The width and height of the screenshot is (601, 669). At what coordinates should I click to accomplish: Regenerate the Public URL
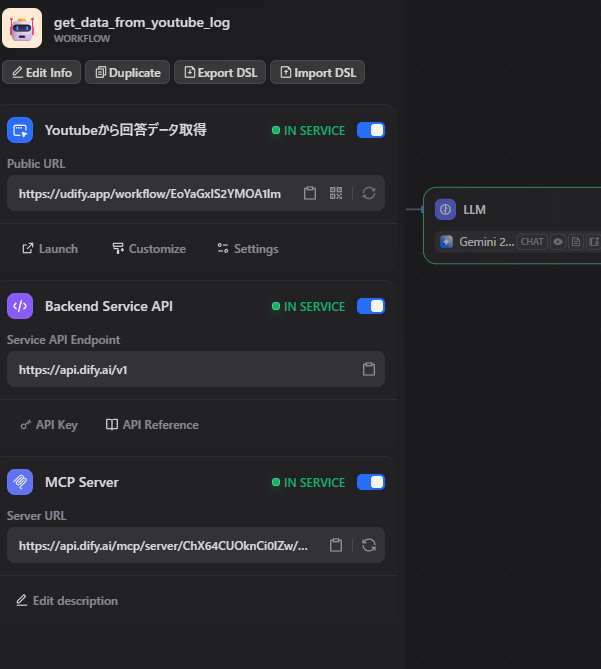point(369,193)
